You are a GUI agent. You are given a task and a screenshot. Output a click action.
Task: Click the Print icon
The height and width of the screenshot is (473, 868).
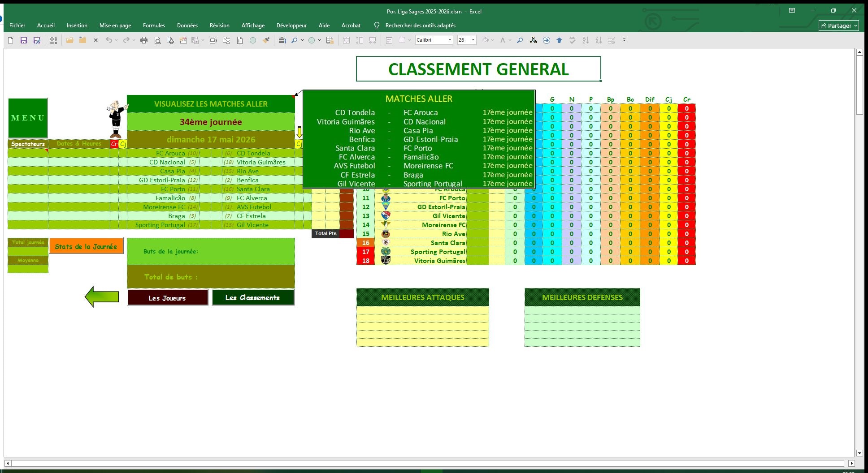144,40
